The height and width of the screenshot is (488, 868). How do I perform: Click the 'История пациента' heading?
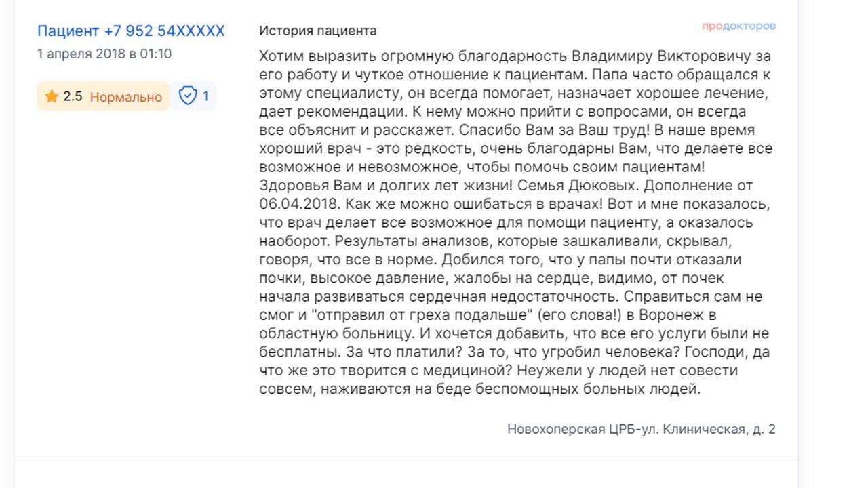pos(317,30)
